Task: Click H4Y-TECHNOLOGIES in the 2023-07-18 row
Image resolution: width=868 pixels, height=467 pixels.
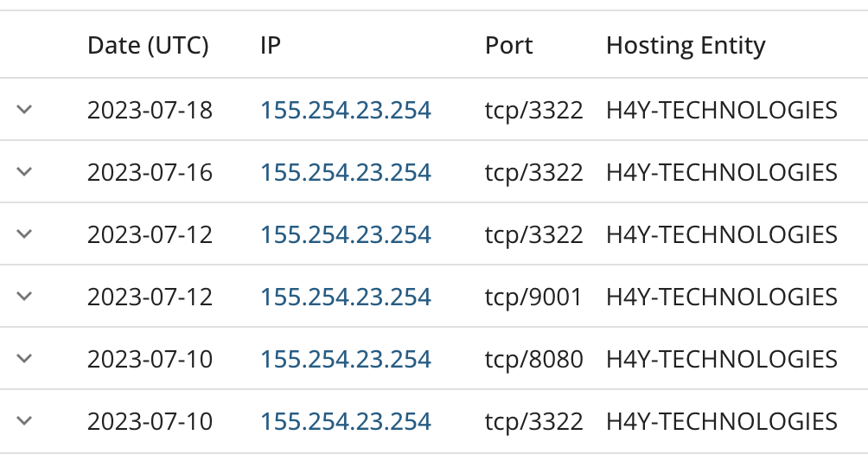Action: point(721,110)
